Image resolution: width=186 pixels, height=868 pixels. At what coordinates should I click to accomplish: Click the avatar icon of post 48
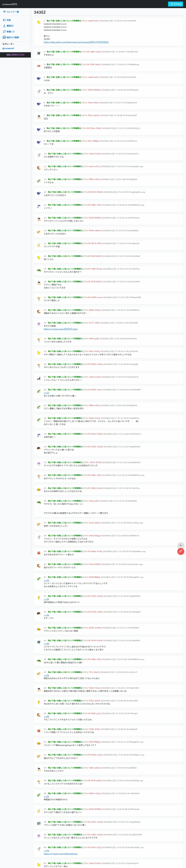[x=39, y=689]
